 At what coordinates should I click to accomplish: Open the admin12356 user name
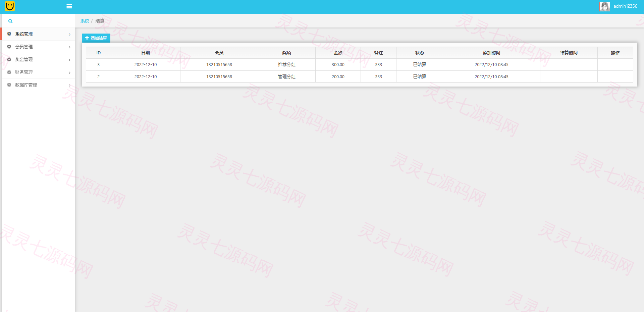(625, 6)
